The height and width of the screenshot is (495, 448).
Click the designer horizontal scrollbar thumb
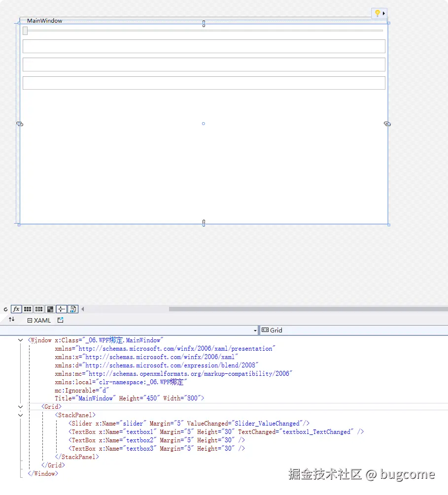tap(309, 309)
